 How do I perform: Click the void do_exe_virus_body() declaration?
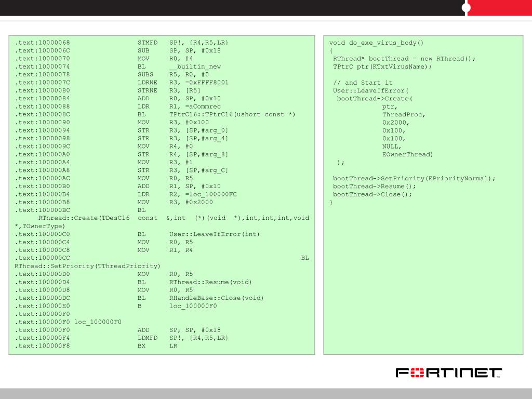376,43
